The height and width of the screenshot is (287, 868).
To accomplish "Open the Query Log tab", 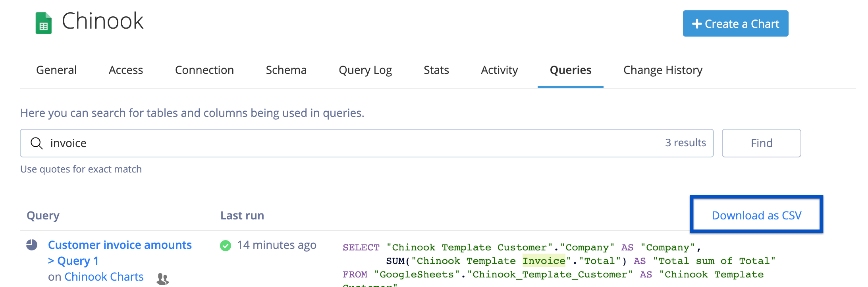I will point(365,70).
